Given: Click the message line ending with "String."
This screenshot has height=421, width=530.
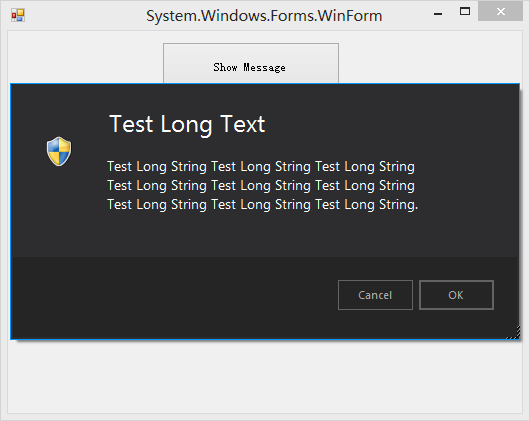Looking at the screenshot, I should [263, 205].
